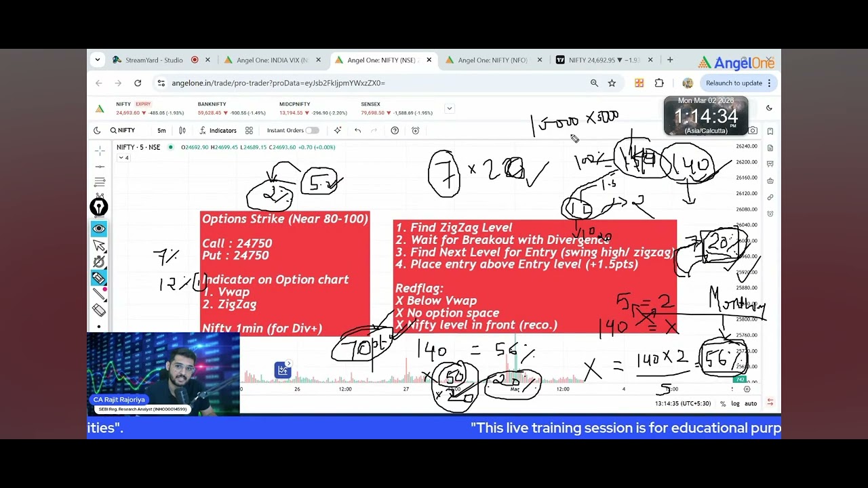Take chart snapshot camera icon
868x488 pixels.
pos(753,130)
